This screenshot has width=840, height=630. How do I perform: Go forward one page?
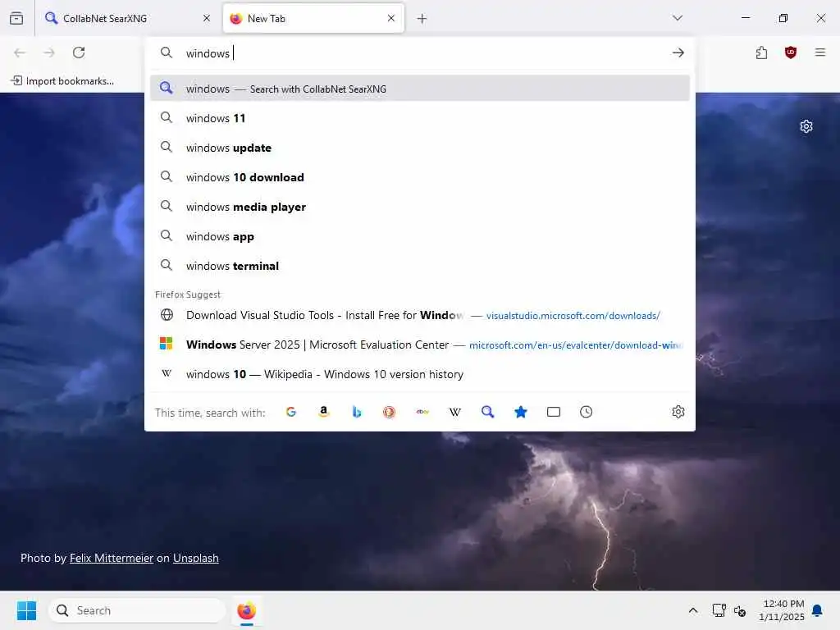[49, 52]
